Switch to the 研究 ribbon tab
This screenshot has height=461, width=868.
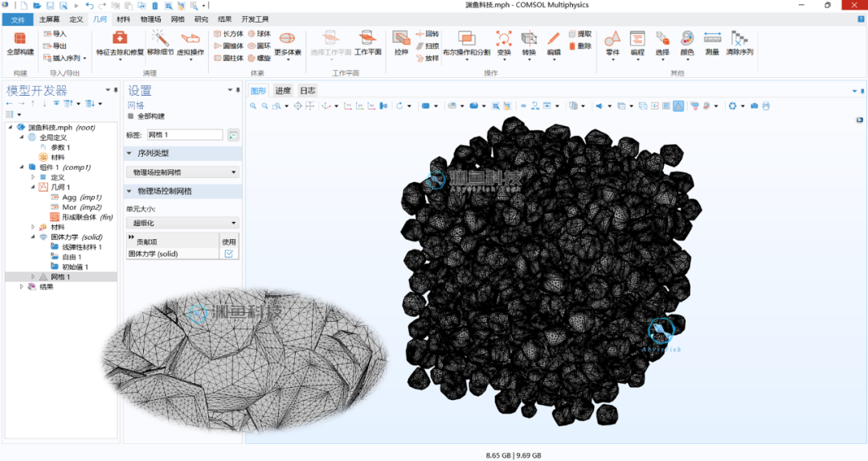click(201, 19)
